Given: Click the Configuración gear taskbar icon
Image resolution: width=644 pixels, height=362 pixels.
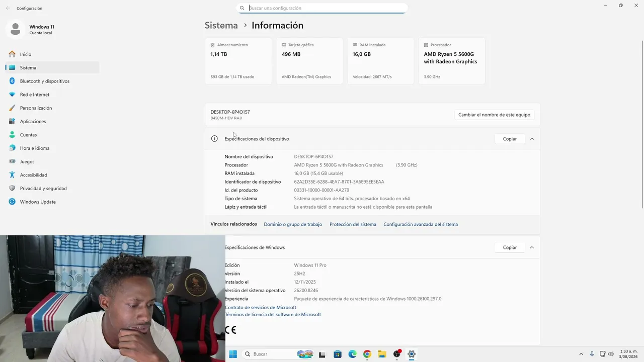Looking at the screenshot, I should coord(412,354).
